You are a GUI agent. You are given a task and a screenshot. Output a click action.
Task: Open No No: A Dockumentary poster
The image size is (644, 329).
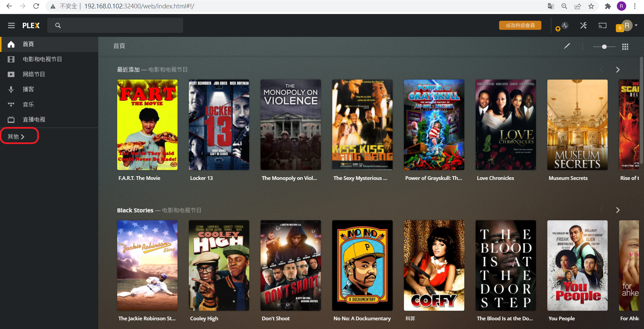[x=362, y=265]
